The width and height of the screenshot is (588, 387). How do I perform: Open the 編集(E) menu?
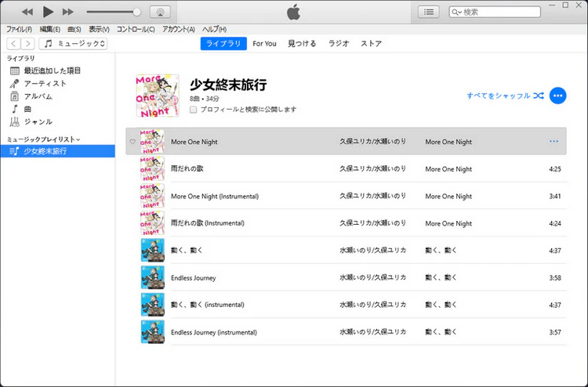point(50,29)
